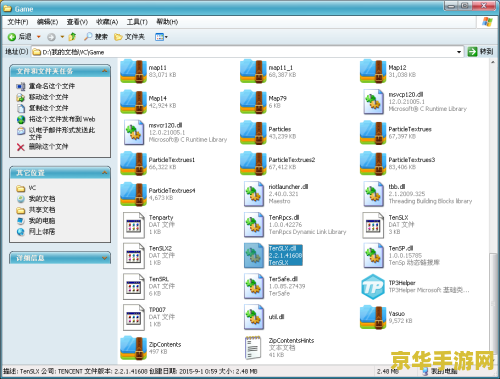500x379 pixels.
Task: Select the TenSP.dll file icon
Action: tap(373, 255)
